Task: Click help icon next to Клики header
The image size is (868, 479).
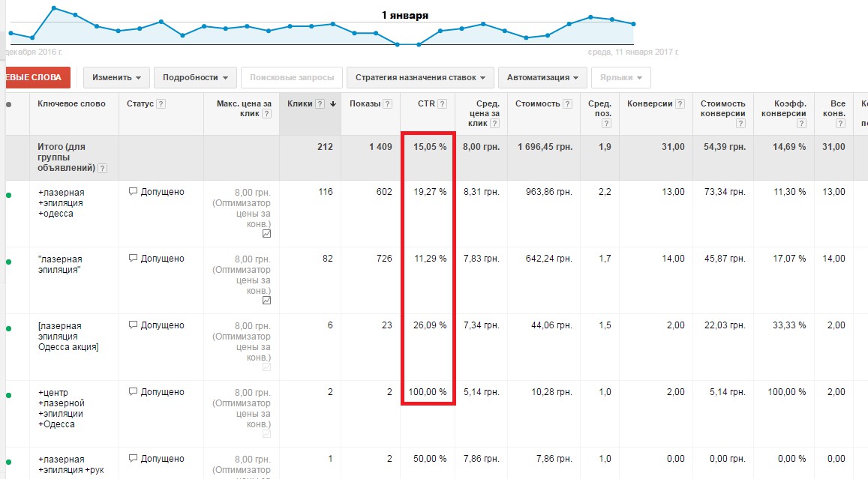Action: (x=320, y=104)
